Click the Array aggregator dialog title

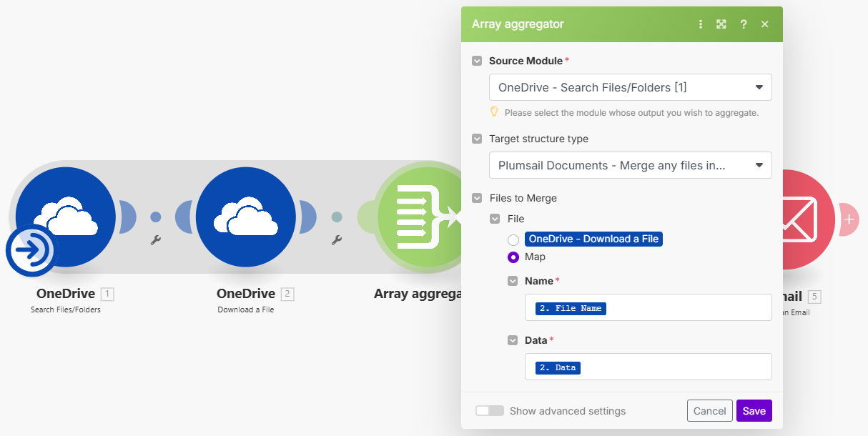click(518, 24)
